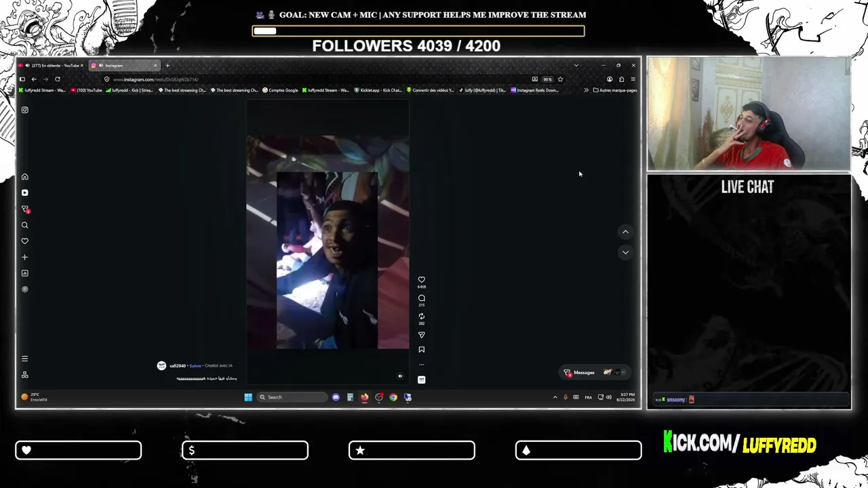Open the browser account icon
The width and height of the screenshot is (868, 488).
click(610, 79)
